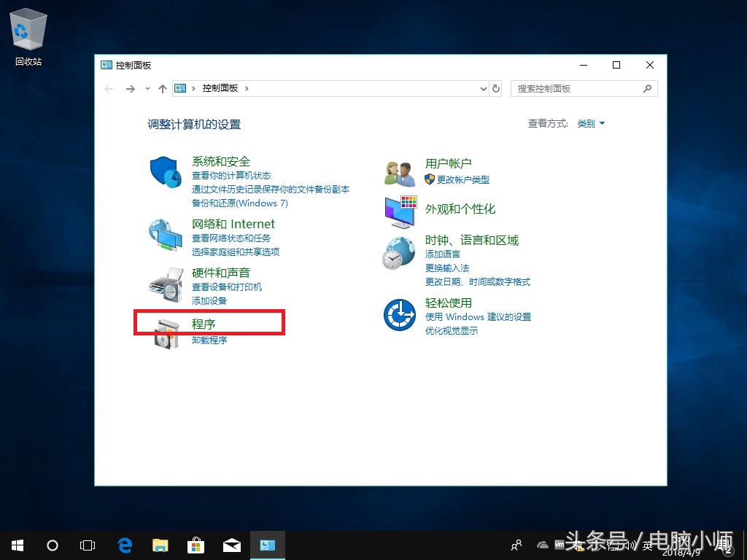Click the 卸载程序 link
Viewport: 747px width, 560px height.
coord(209,340)
